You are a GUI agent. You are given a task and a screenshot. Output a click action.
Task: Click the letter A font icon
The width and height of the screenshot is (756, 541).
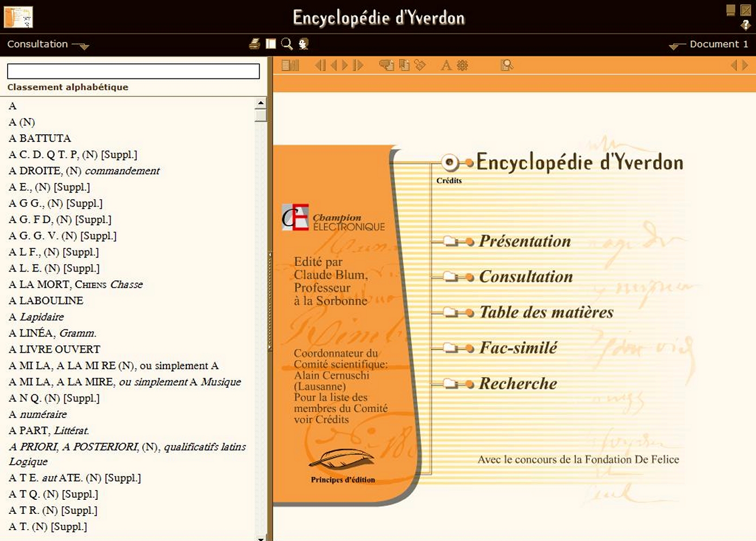446,65
